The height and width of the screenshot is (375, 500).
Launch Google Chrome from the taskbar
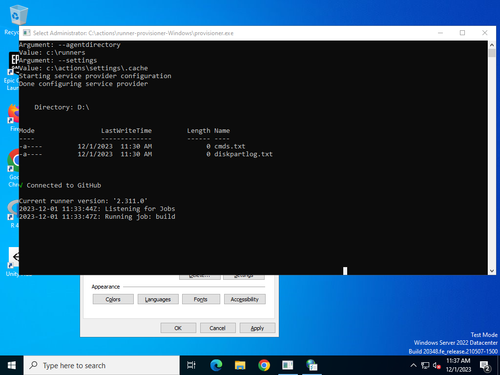click(264, 365)
